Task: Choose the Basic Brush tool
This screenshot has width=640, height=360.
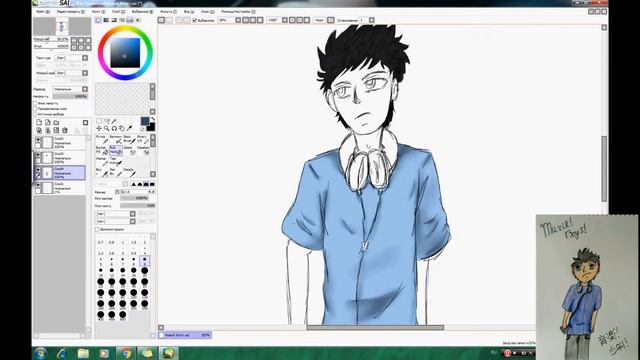Action: click(129, 139)
